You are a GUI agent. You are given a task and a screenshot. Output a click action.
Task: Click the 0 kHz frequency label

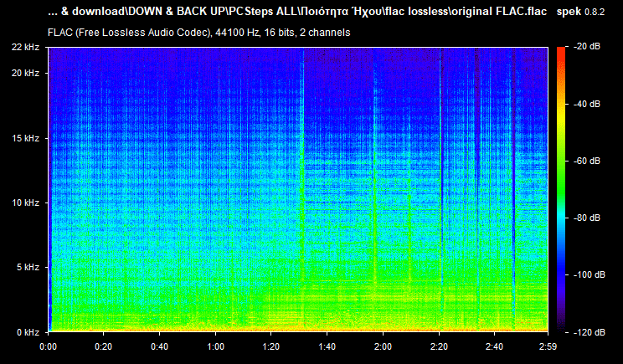tap(28, 333)
